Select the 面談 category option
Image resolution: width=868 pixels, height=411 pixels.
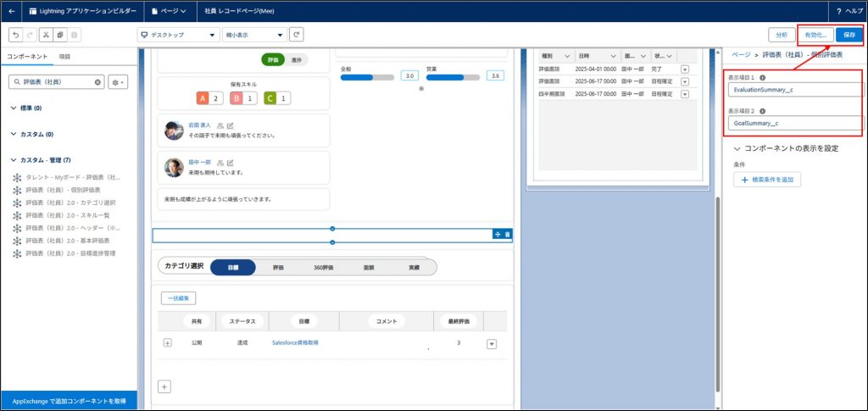tap(369, 267)
